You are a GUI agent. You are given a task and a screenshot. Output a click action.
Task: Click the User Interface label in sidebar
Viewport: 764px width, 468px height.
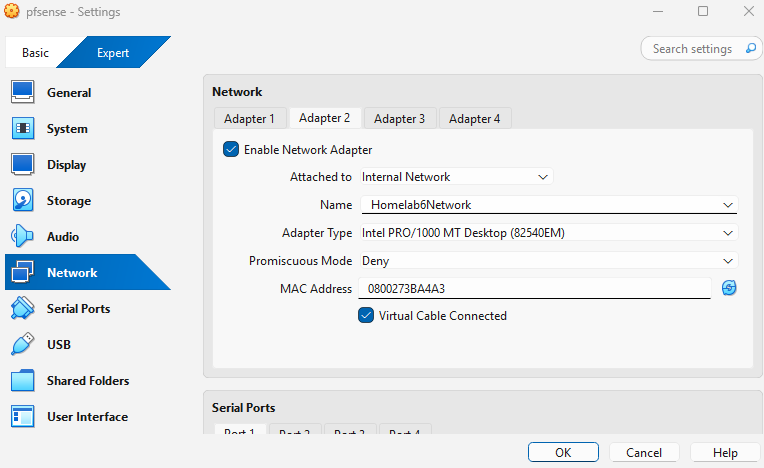(x=87, y=417)
